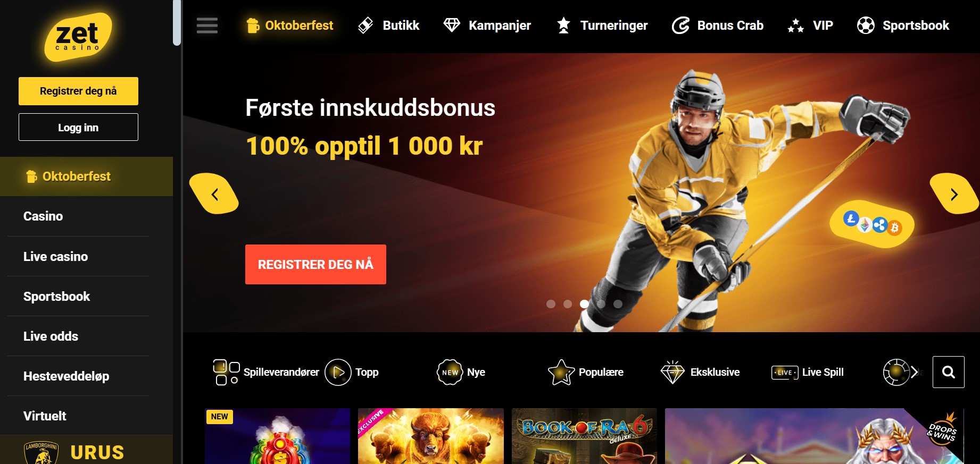Expand more game categories chevron

(x=915, y=372)
